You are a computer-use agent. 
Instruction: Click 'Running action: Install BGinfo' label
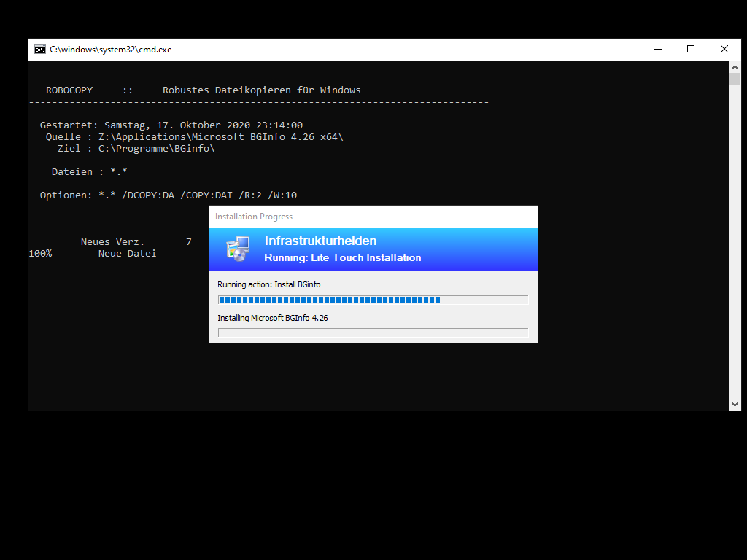pyautogui.click(x=268, y=284)
